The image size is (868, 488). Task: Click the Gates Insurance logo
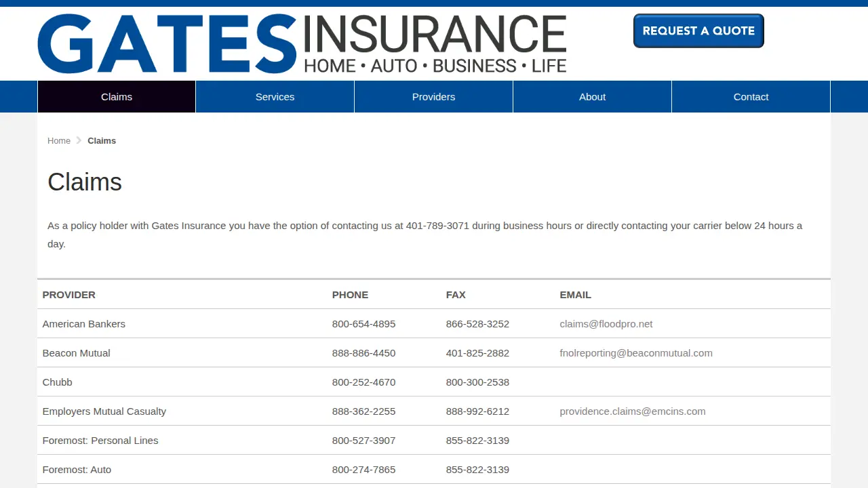coord(302,44)
